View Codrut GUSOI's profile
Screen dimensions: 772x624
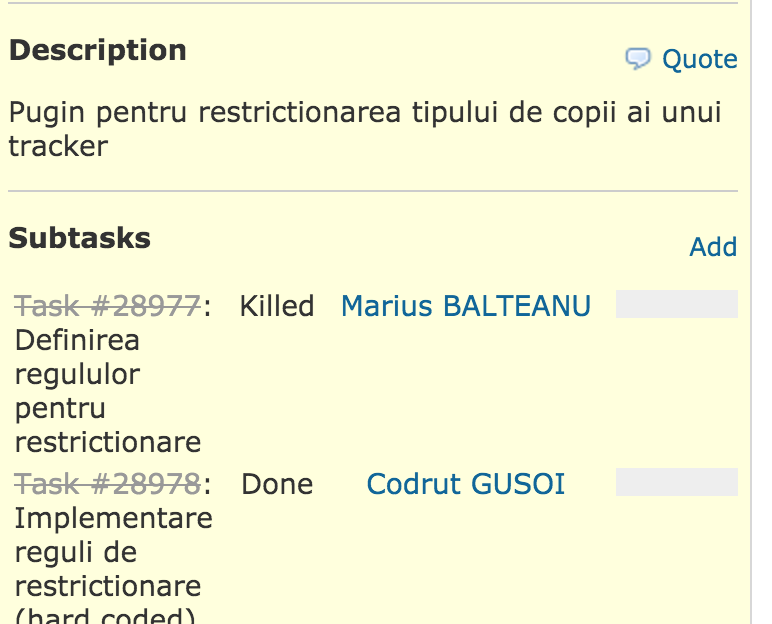click(465, 484)
